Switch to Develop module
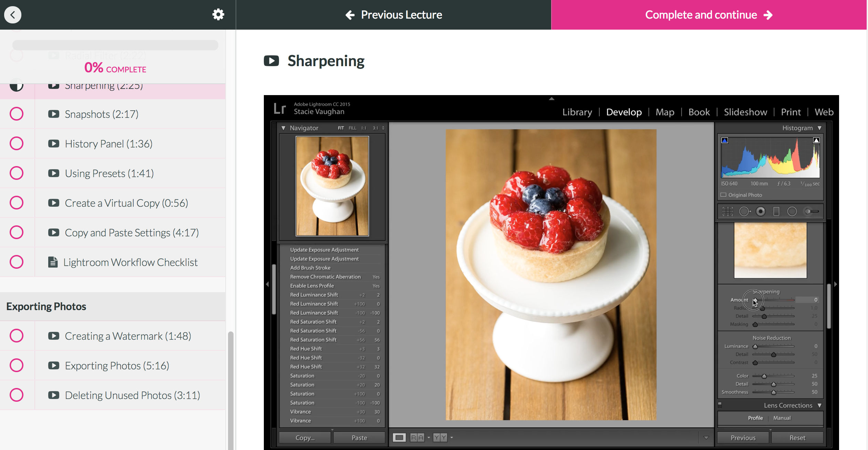868x450 pixels. [624, 112]
